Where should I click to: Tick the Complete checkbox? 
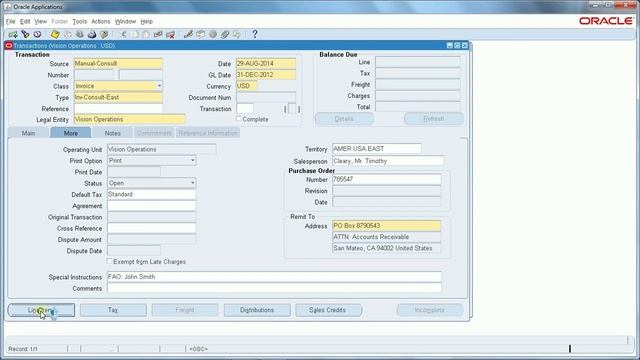pos(239,119)
